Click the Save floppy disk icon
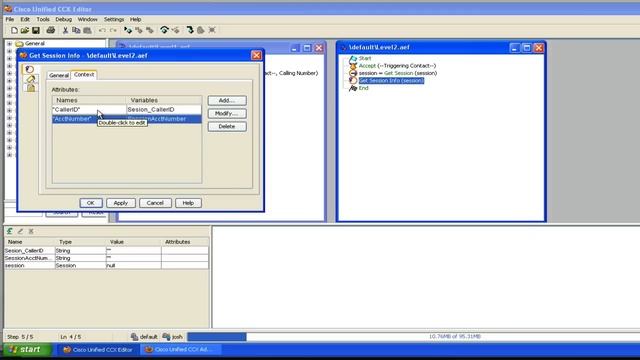The width and height of the screenshot is (640, 360). pyautogui.click(x=36, y=30)
